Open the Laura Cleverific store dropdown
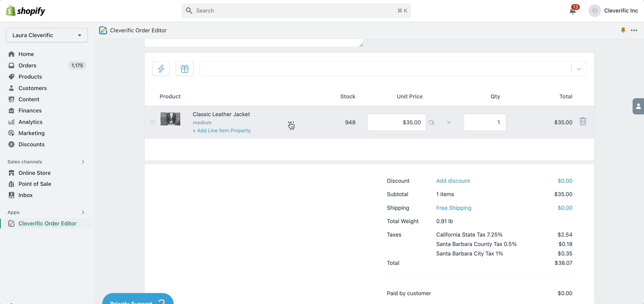Viewport: 644px width, 304px height. point(47,35)
